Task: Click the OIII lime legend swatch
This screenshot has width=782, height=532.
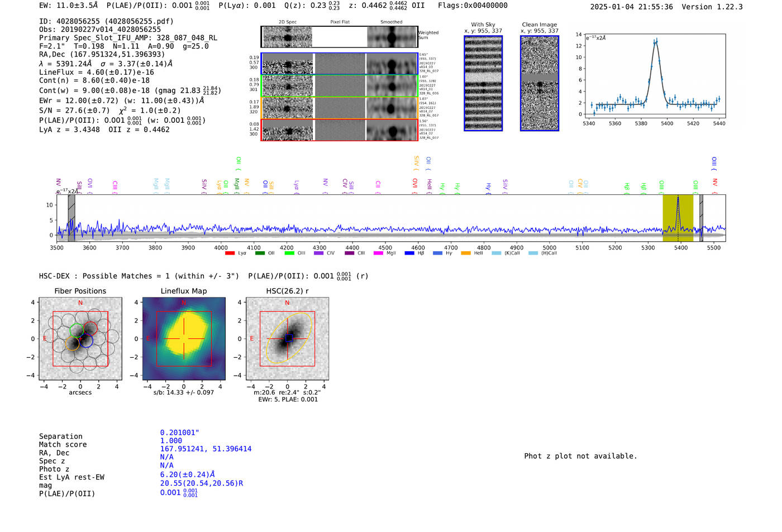Action: [289, 253]
